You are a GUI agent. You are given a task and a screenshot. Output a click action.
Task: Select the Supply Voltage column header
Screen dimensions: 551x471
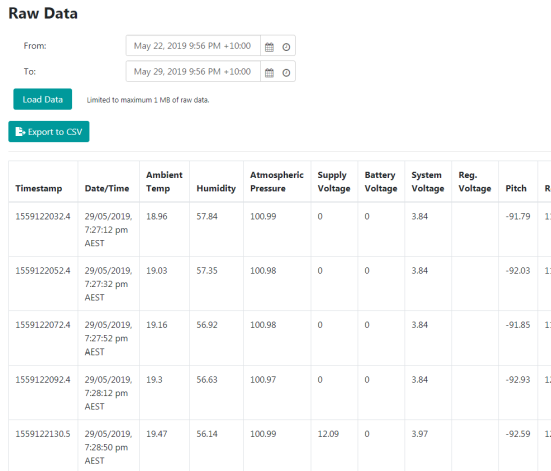click(334, 182)
